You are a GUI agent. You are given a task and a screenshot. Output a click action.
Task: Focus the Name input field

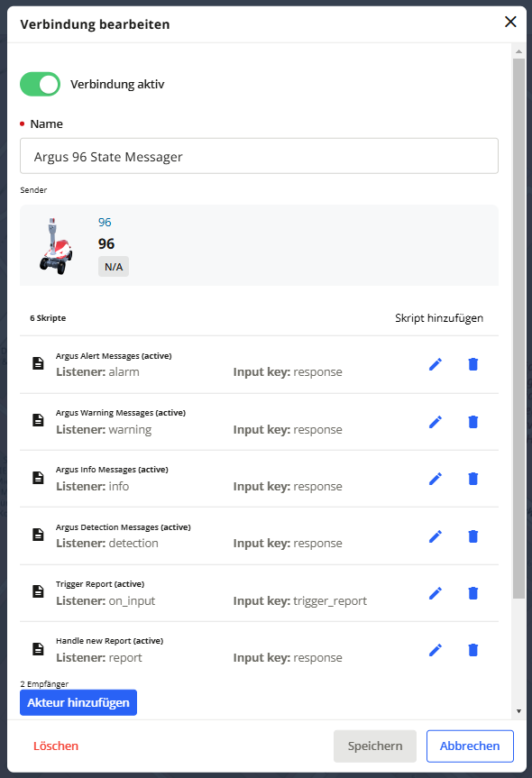click(259, 156)
